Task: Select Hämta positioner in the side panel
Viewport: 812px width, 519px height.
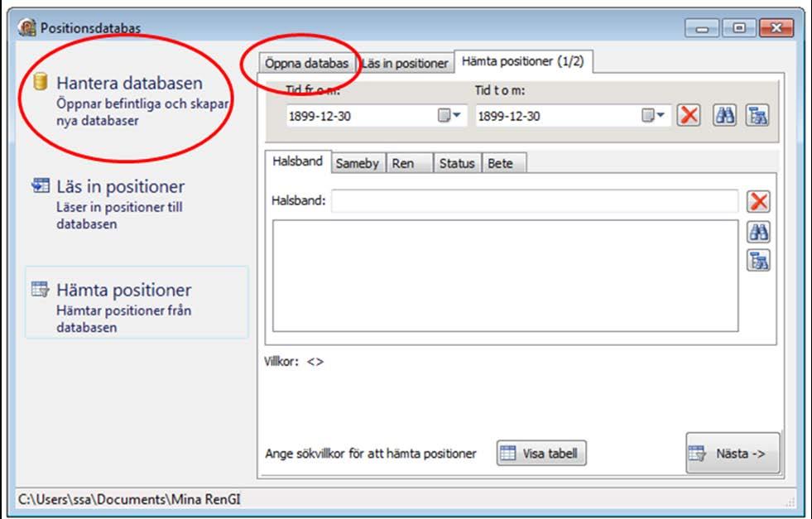Action: (x=137, y=303)
